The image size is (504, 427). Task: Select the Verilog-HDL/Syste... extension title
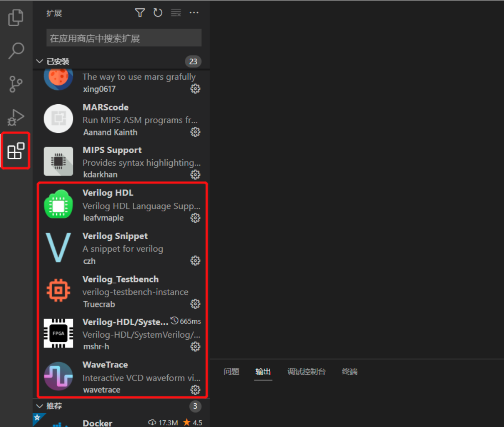pyautogui.click(x=125, y=322)
